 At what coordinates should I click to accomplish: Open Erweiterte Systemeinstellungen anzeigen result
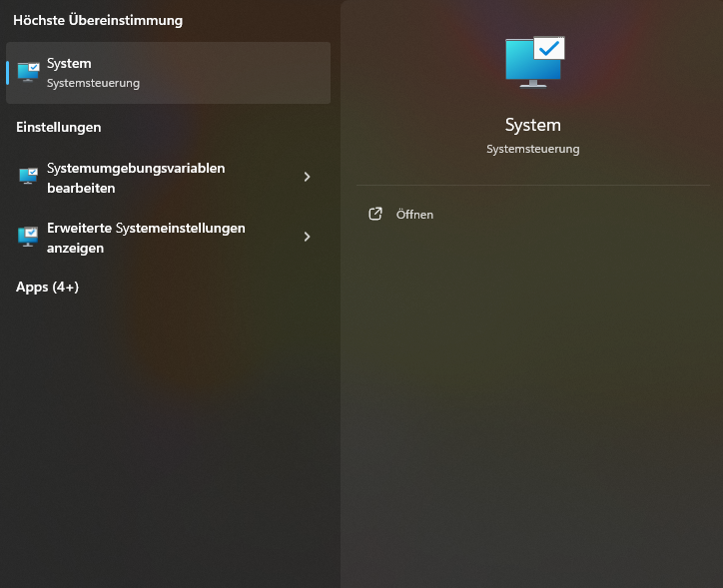169,238
